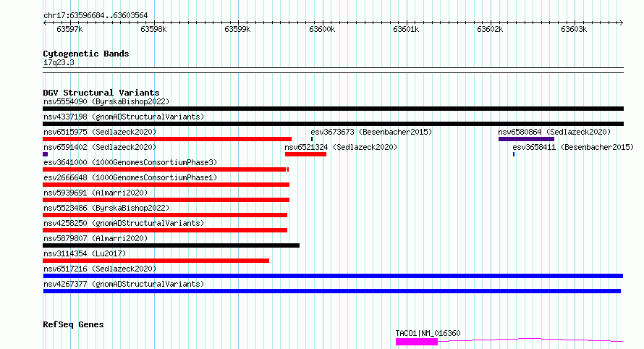Open the nsv5939691 (Almarri2020) label
The width and height of the screenshot is (644, 349).
96,193
